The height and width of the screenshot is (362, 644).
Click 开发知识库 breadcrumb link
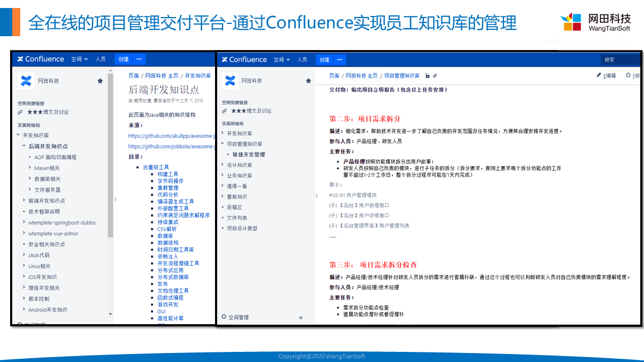tap(198, 76)
